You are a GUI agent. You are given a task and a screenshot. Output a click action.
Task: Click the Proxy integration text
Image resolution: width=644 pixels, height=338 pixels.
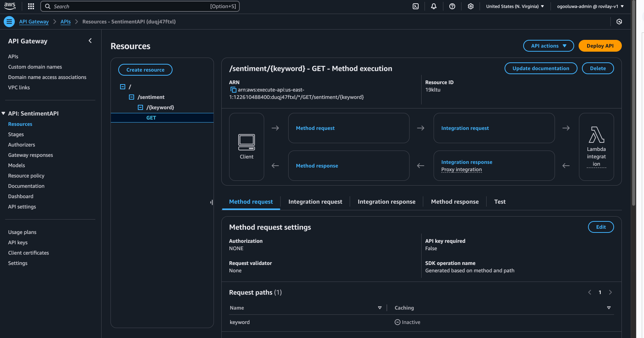click(x=461, y=169)
